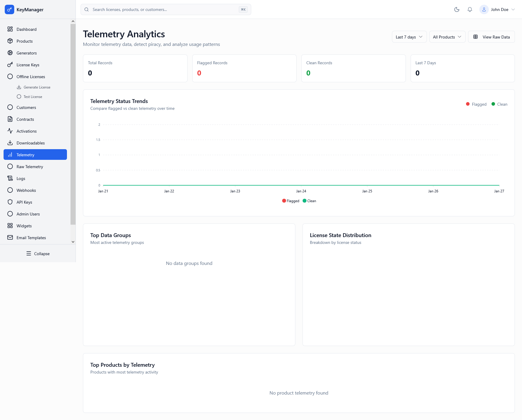Click the Generate License link
The image size is (522, 420).
[37, 87]
